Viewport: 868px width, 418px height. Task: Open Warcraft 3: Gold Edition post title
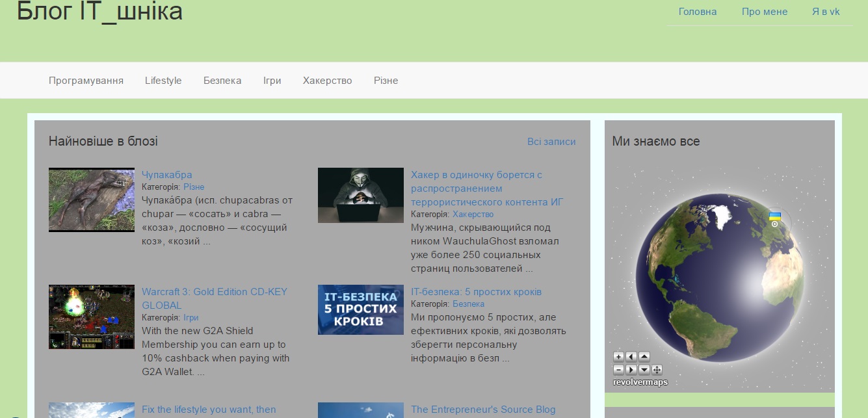215,298
